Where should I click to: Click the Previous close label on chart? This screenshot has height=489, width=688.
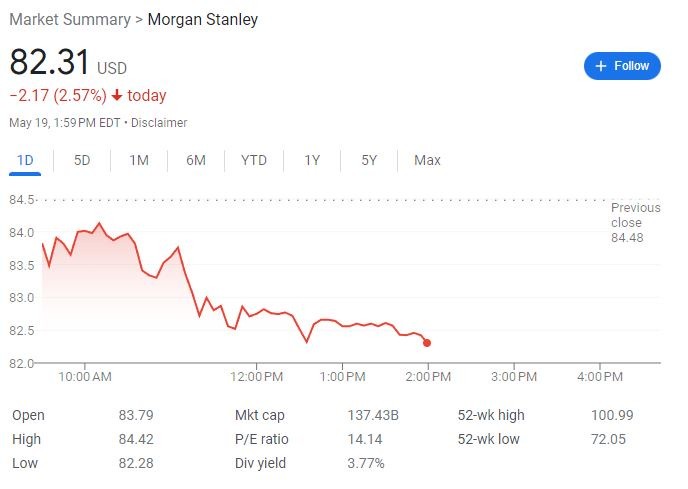click(x=636, y=215)
